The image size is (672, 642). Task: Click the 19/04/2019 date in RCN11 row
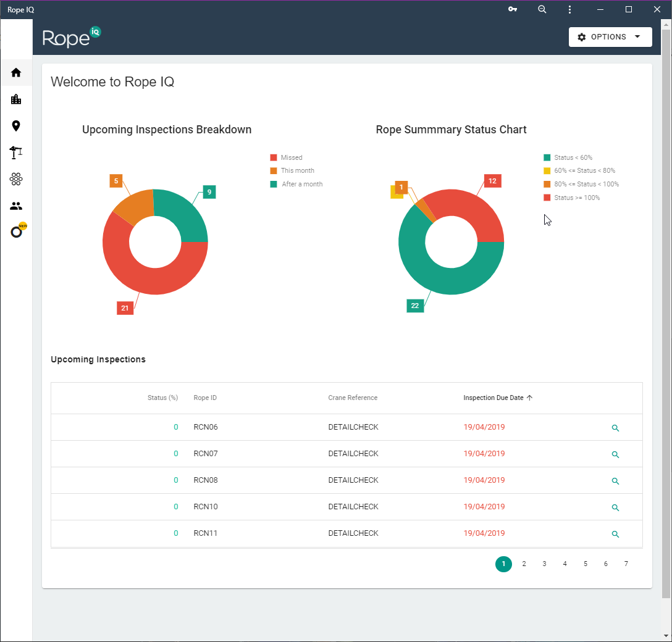484,533
